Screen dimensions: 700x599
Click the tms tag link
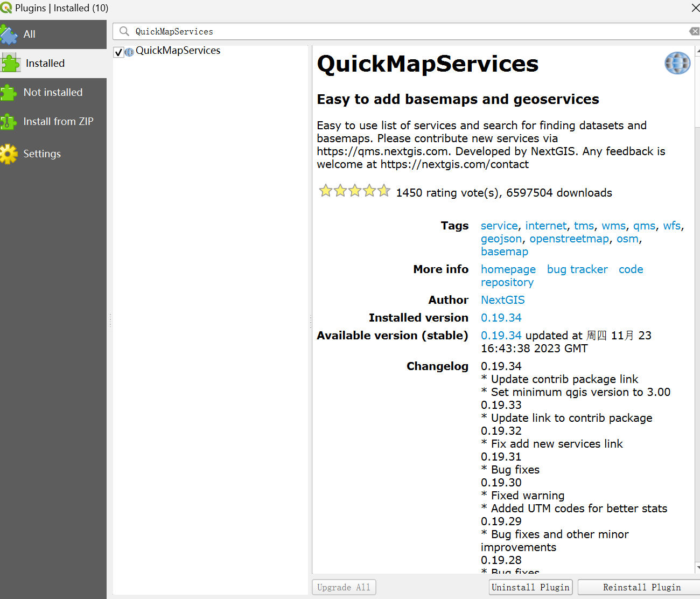tap(584, 226)
